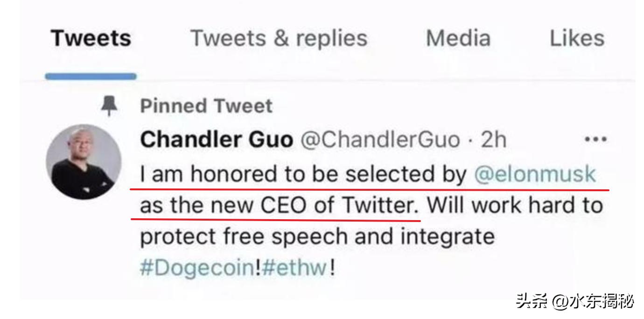Click the phrase 'CEO of Twitter'

pos(337,205)
